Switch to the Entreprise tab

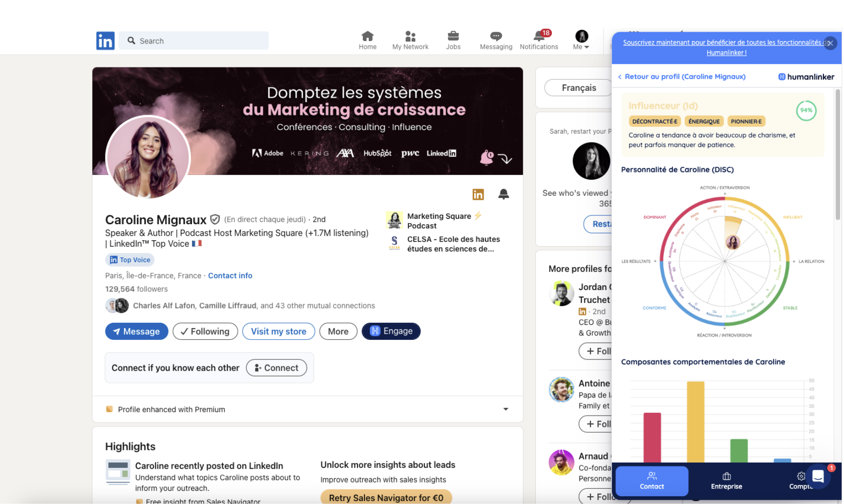pyautogui.click(x=726, y=481)
